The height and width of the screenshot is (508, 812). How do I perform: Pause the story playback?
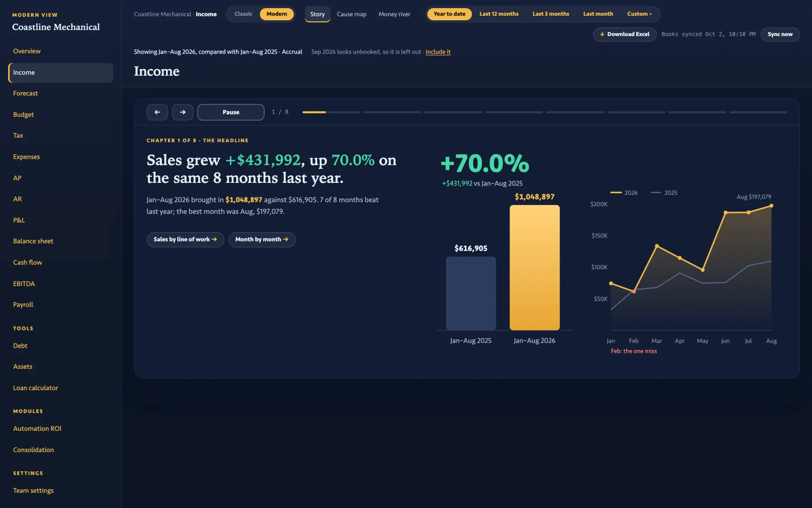[231, 112]
